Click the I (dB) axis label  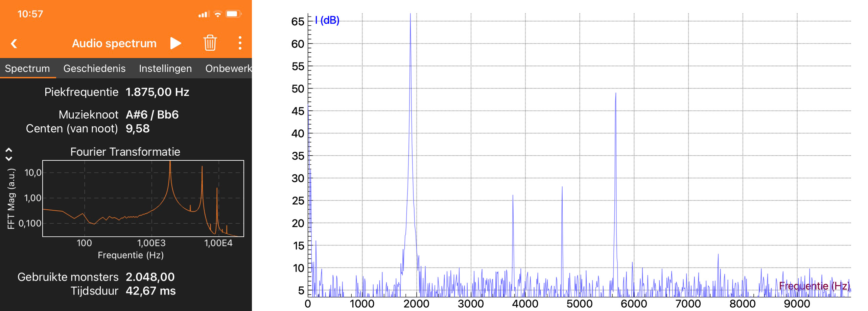[327, 20]
